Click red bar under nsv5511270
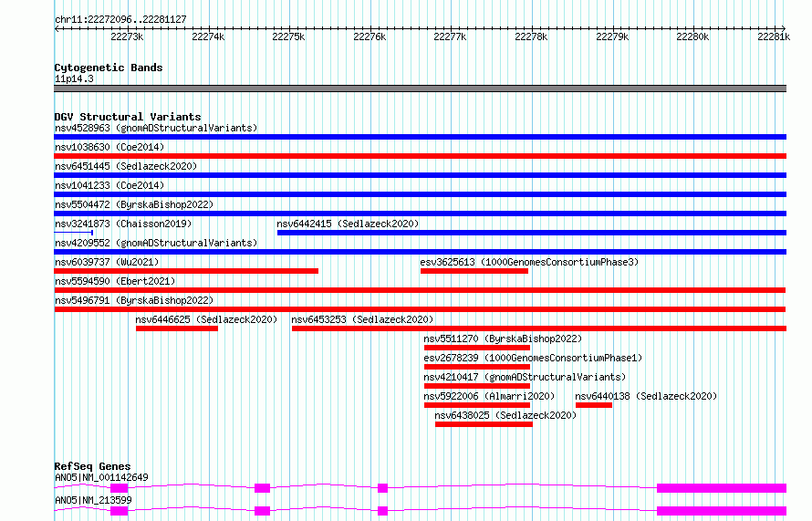This screenshot has height=521, width=812. (x=477, y=348)
